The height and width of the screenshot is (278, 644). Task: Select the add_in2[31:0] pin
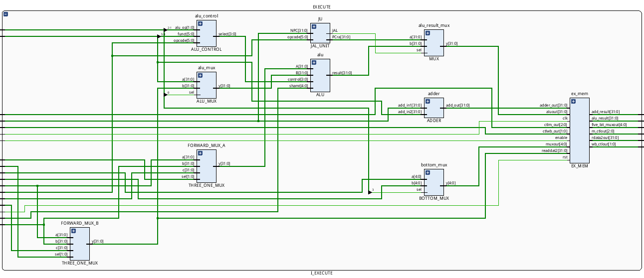410,112
